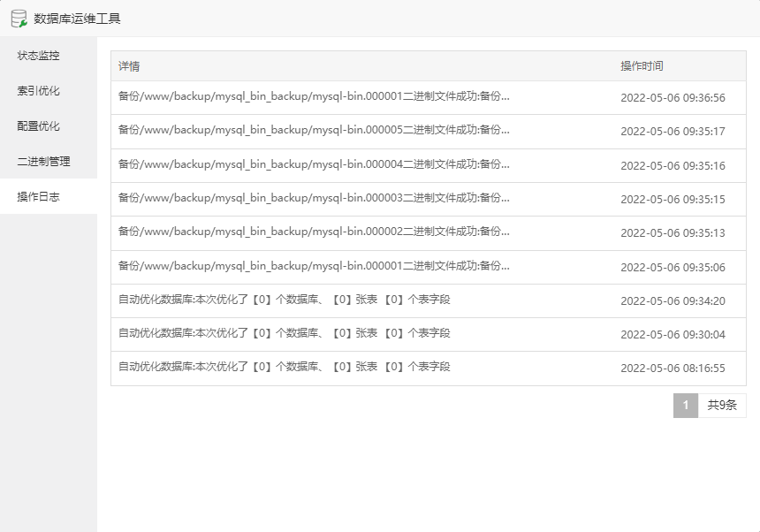Click the timestamp 2022-05-06 09:35:06

pos(673,268)
